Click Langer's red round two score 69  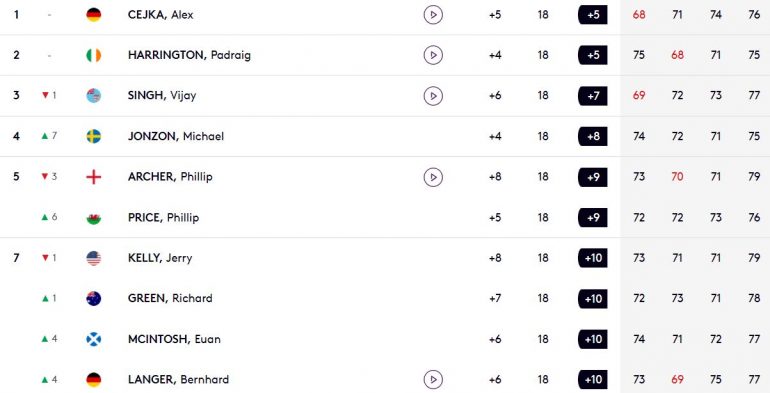tap(677, 379)
